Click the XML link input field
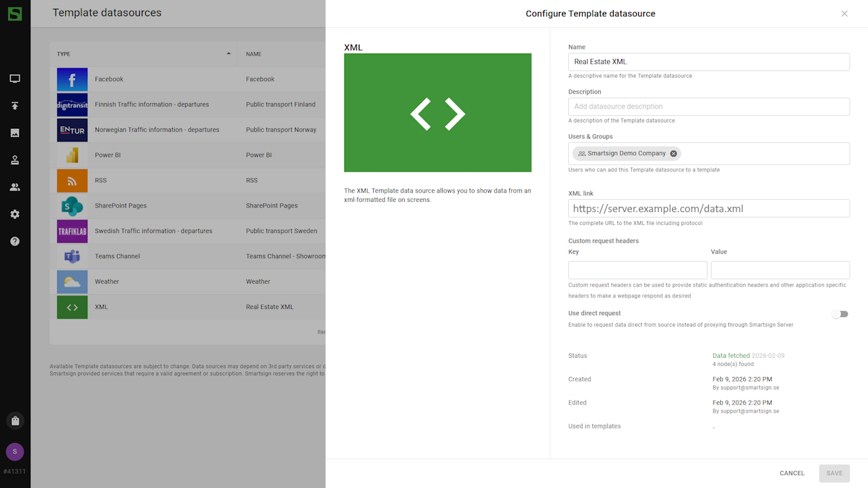 [709, 209]
